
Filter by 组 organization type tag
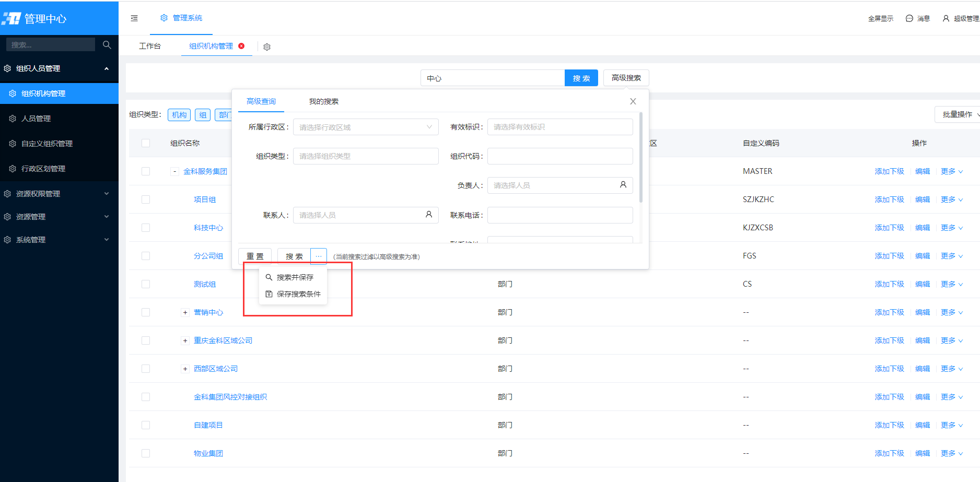click(x=203, y=115)
